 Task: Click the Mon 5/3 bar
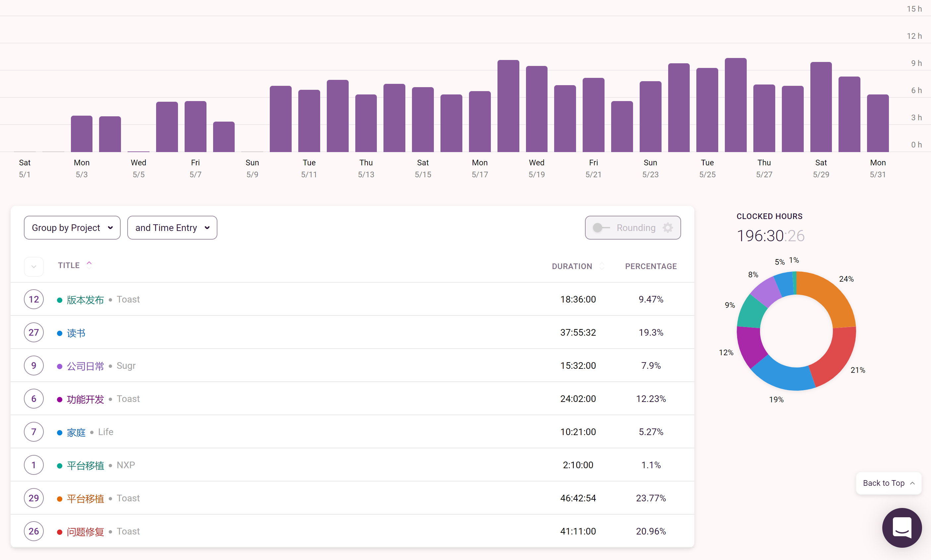82,134
